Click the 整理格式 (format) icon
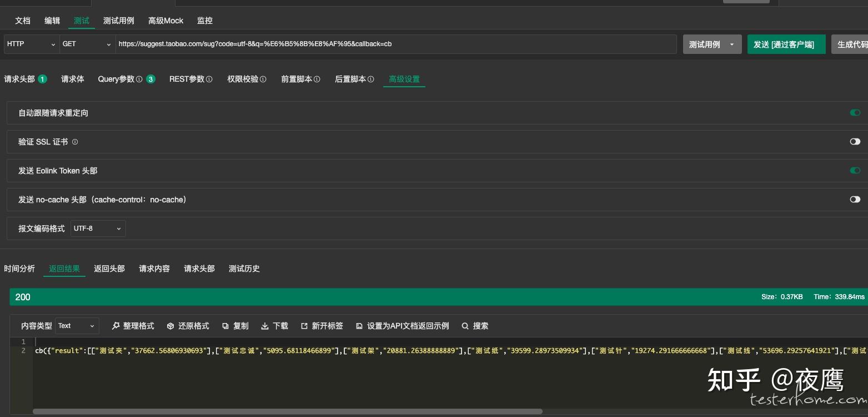Image resolution: width=868 pixels, height=417 pixels. pos(116,326)
